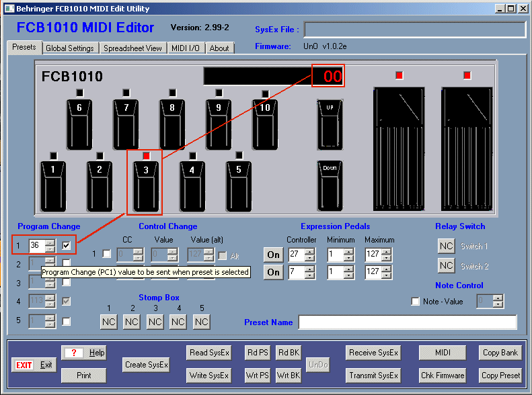The image size is (532, 395).
Task: Select footswitch pedal 10
Action: click(265, 124)
